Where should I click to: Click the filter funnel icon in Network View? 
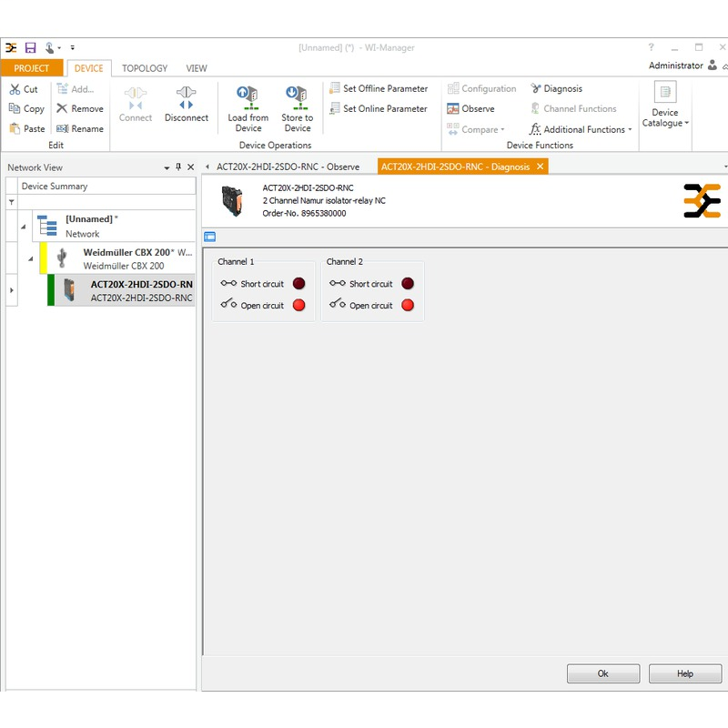12,202
